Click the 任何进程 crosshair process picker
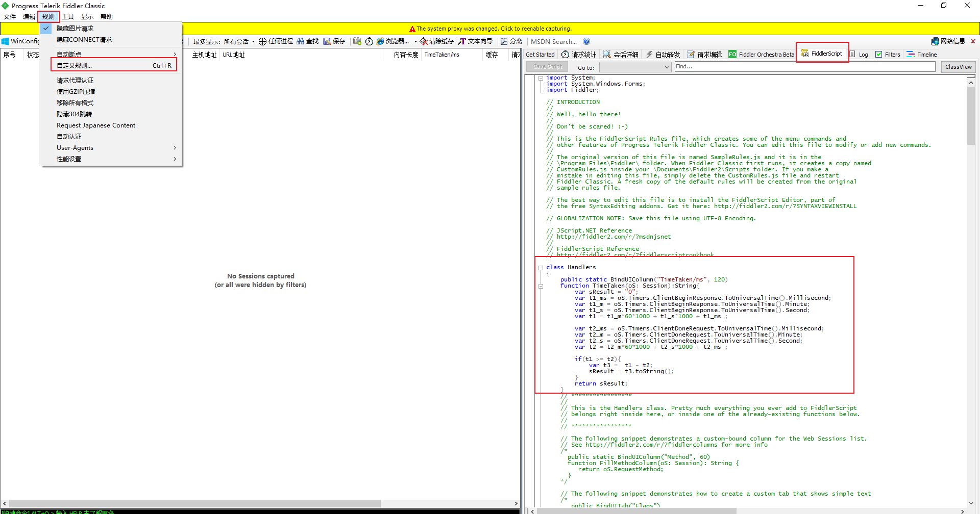The height and width of the screenshot is (514, 980). (x=276, y=41)
